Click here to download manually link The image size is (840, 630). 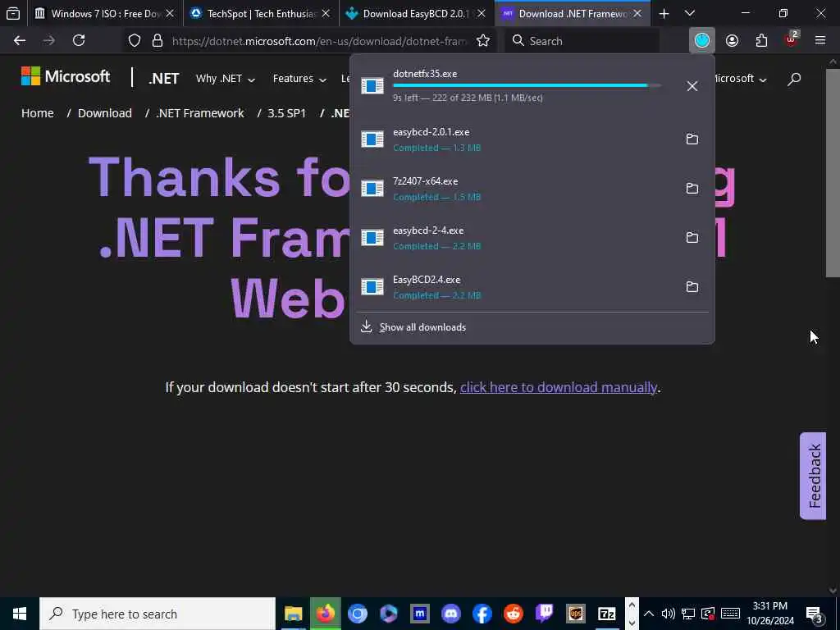pos(559,387)
